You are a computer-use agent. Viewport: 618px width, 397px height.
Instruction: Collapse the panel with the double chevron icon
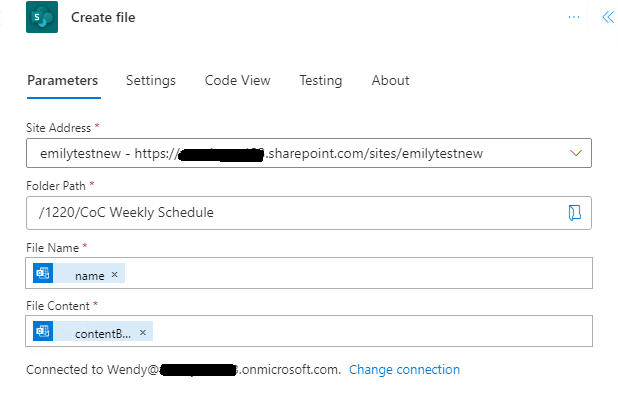[x=608, y=17]
